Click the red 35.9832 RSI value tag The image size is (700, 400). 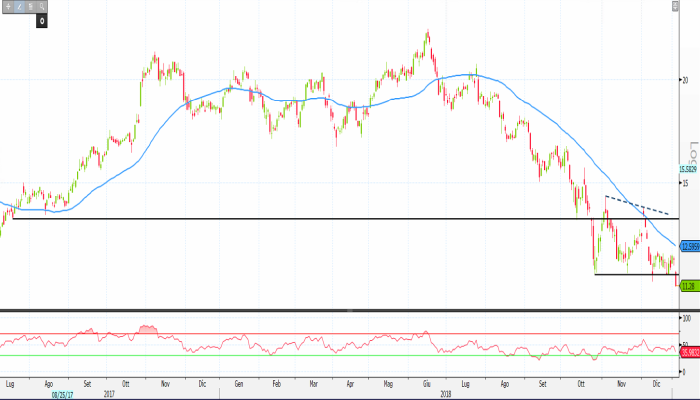click(688, 351)
